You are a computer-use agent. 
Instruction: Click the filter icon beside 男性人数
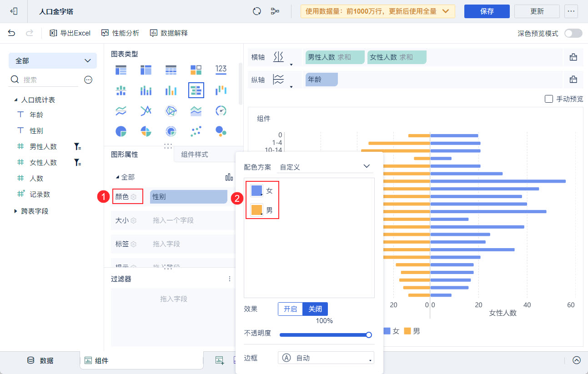tap(77, 146)
